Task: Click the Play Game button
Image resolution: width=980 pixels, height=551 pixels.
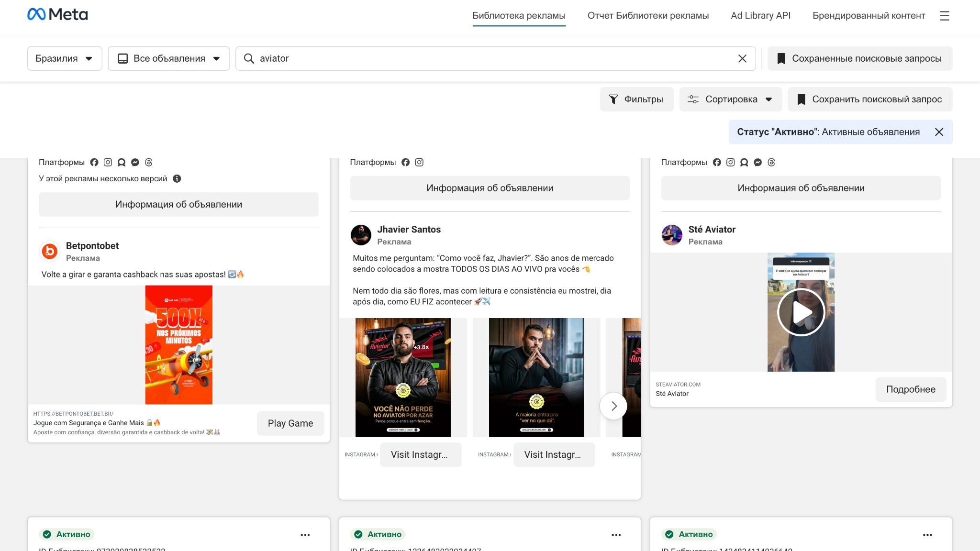Action: pos(290,423)
